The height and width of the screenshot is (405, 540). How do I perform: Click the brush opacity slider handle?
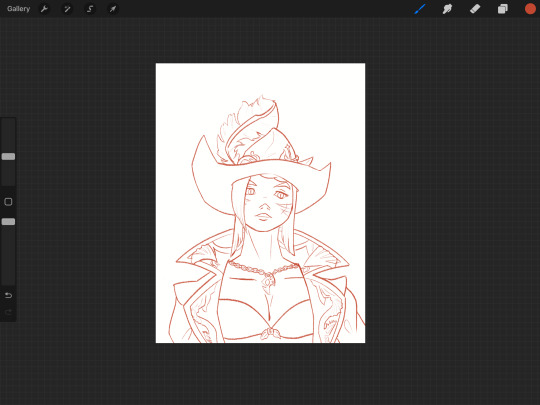[8, 221]
